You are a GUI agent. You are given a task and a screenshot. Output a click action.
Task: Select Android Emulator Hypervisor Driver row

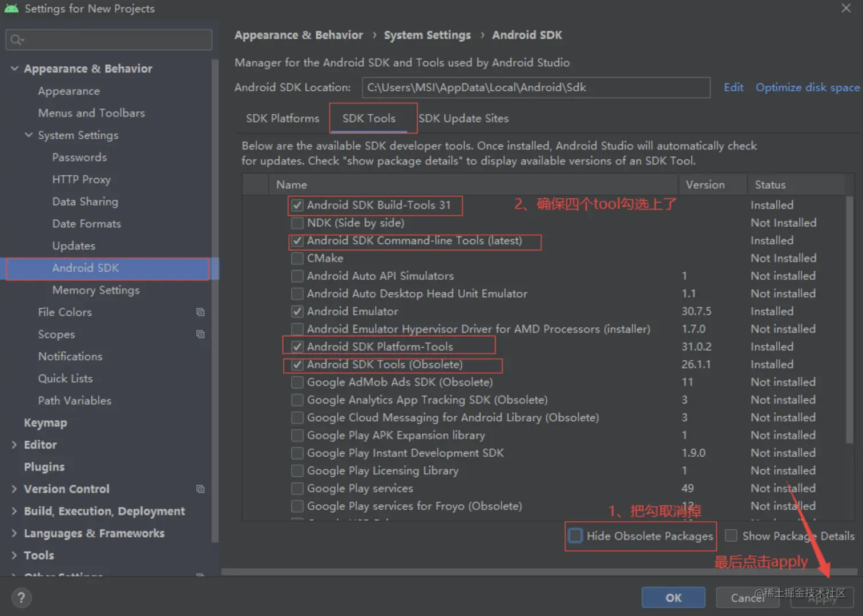pos(544,329)
